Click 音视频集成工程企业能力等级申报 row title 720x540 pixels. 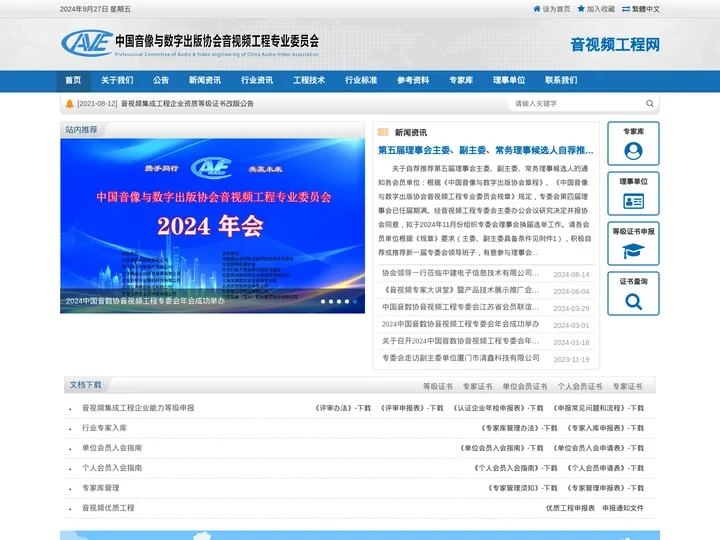138,408
